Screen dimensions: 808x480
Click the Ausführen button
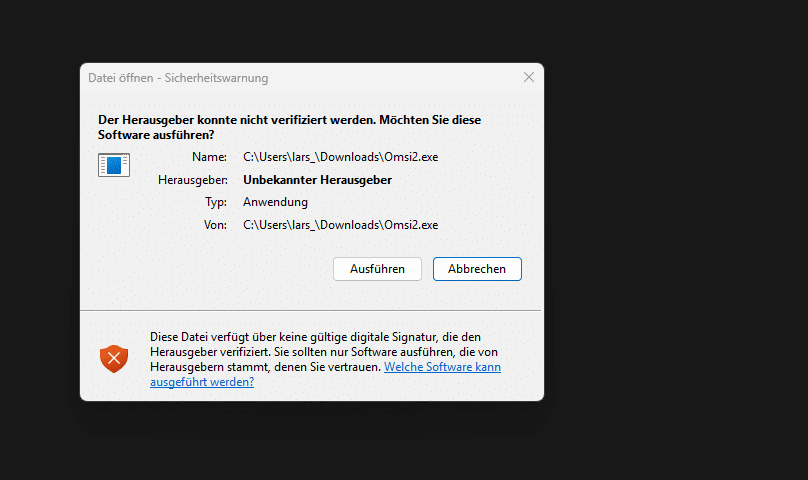(x=377, y=269)
